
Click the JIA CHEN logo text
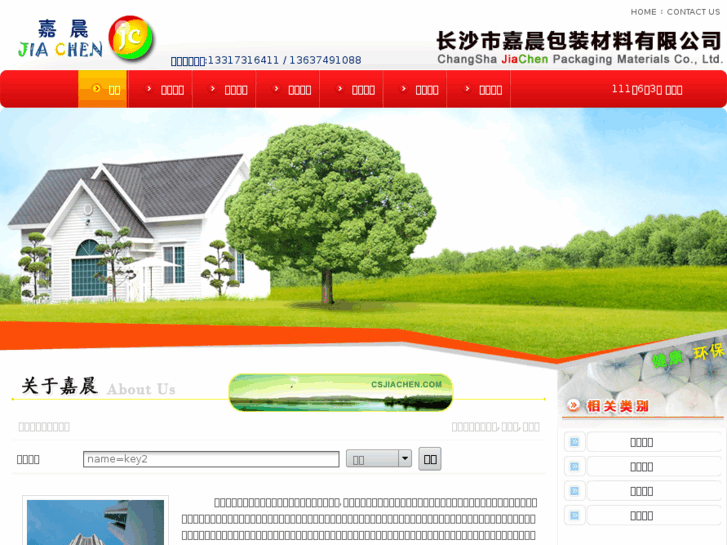tap(60, 49)
